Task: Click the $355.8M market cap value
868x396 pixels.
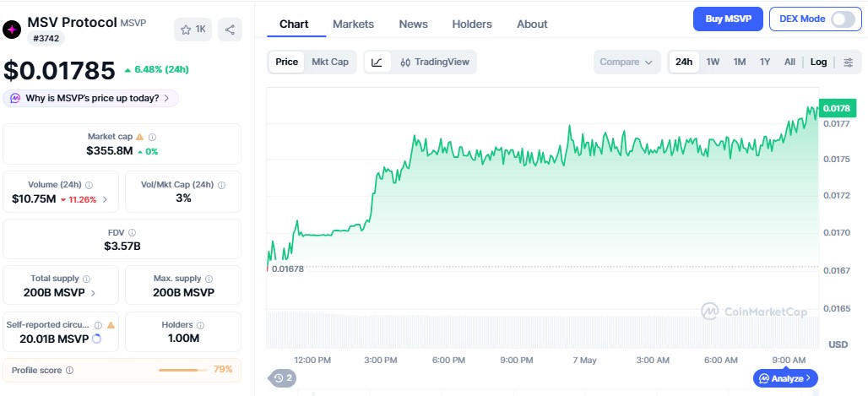Action: (110, 150)
